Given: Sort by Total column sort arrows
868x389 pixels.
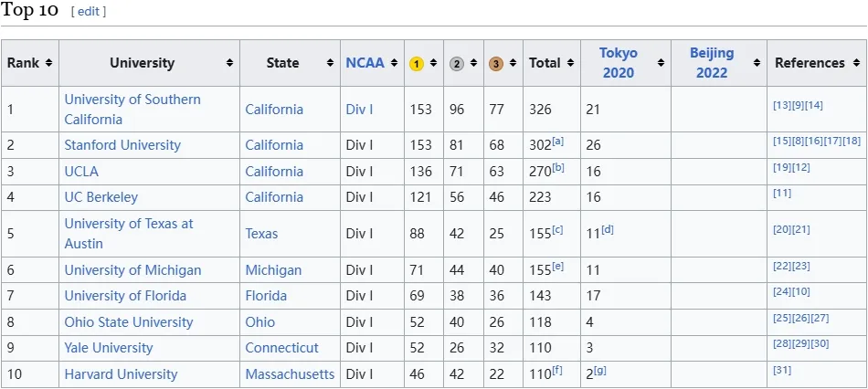Looking at the screenshot, I should [569, 63].
